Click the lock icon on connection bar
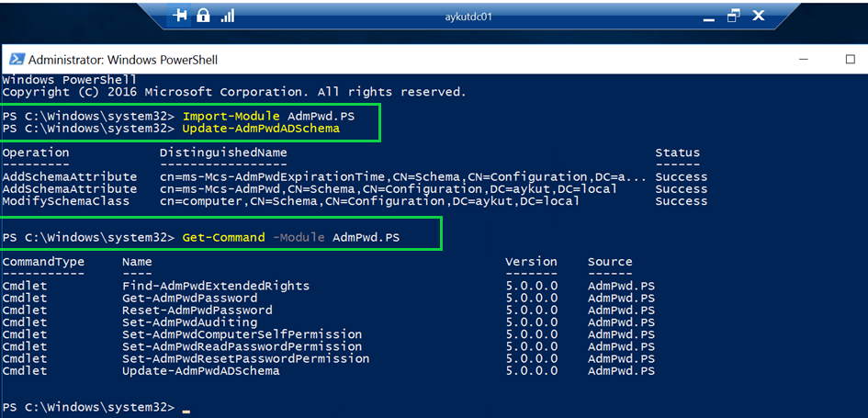This screenshot has height=418, width=868. coord(204,16)
